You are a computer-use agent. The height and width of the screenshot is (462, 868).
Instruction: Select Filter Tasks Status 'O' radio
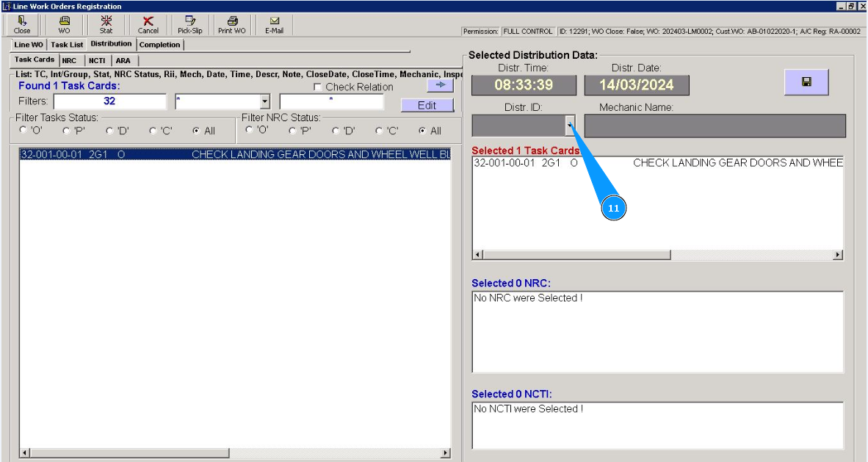23,130
